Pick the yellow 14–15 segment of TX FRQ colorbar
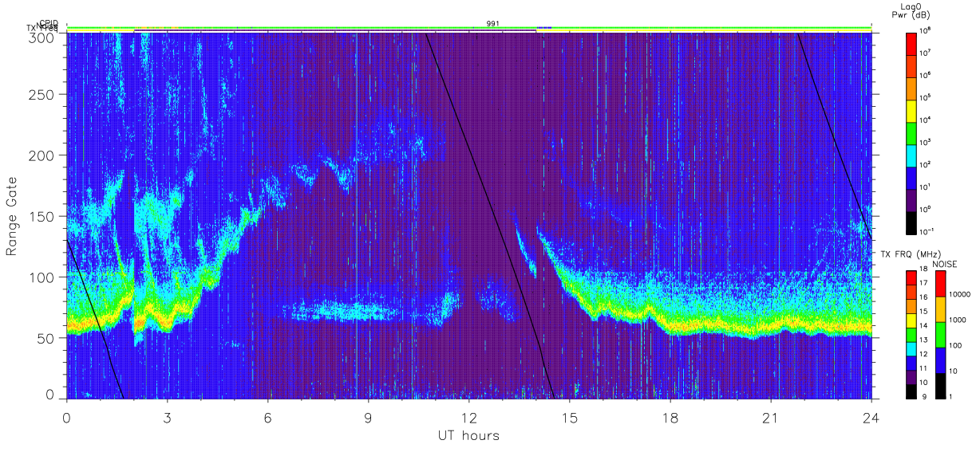This screenshot has width=980, height=452. 911,320
